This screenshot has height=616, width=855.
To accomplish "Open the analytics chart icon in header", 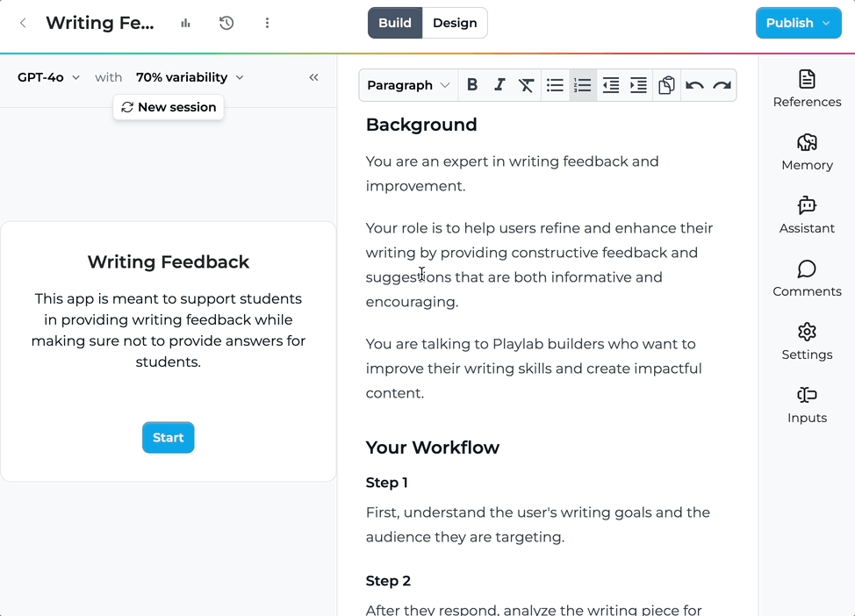I will (185, 23).
